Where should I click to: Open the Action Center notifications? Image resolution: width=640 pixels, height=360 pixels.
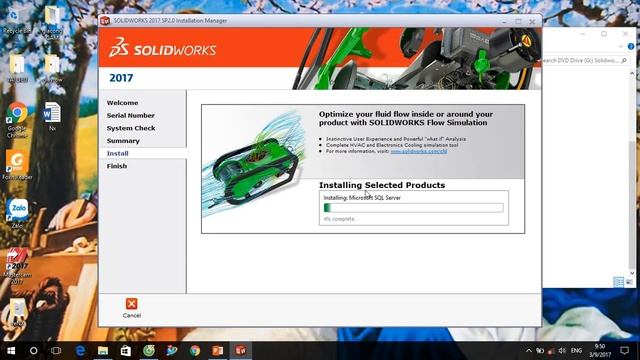pos(624,351)
